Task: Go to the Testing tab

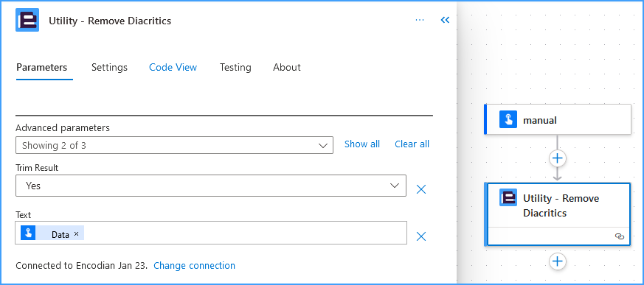Action: 235,67
